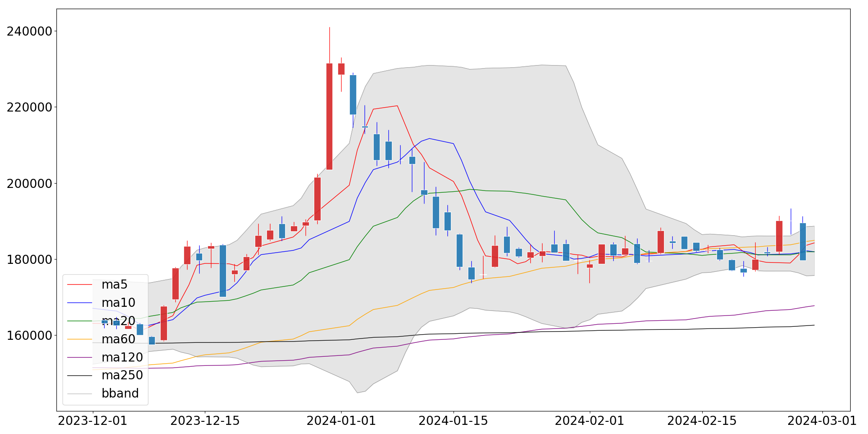Click the bband legend label
This screenshot has height=434, width=868.
[120, 394]
